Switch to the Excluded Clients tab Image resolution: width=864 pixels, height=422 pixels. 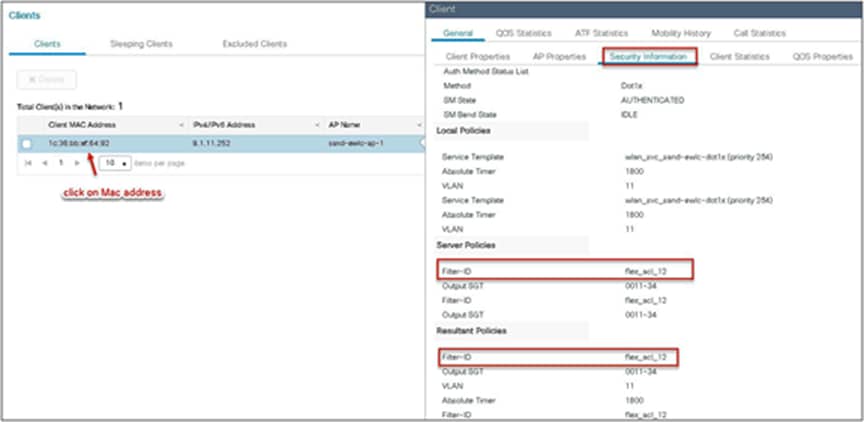click(x=255, y=44)
